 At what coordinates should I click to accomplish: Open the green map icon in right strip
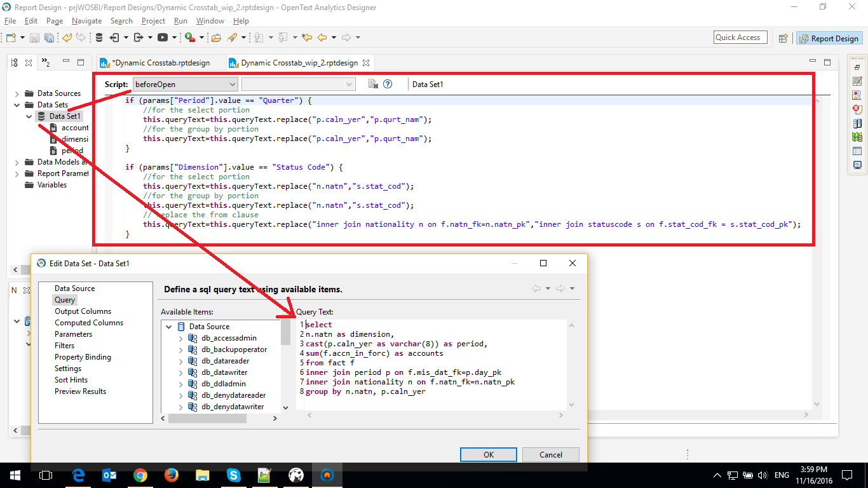857,137
